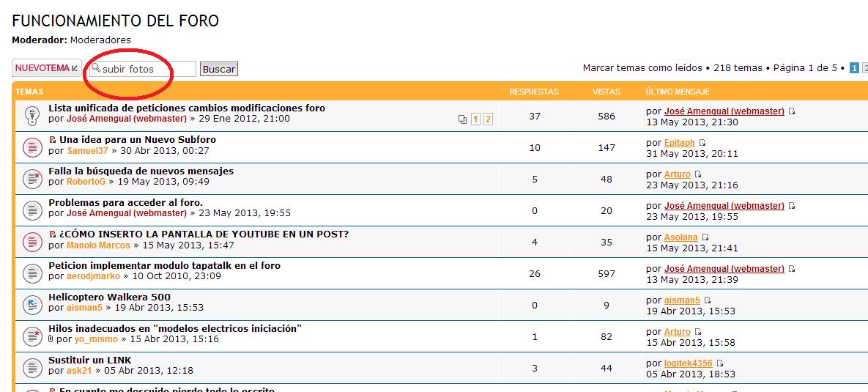The image size is (868, 392).
Task: Open "¿CÓMO INSERTO LA PANTALLA DE YOUTUBE" thread
Action: point(204,234)
